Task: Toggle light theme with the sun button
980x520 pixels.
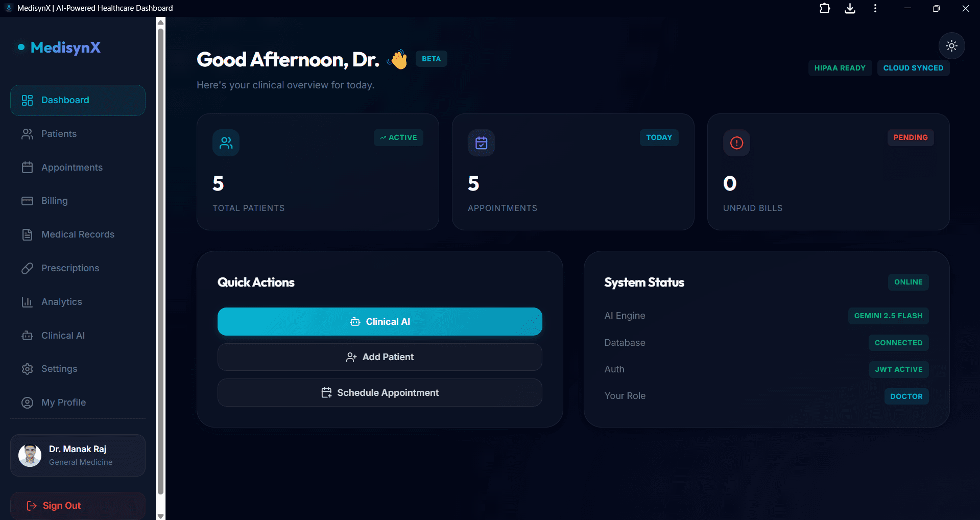Action: click(951, 45)
